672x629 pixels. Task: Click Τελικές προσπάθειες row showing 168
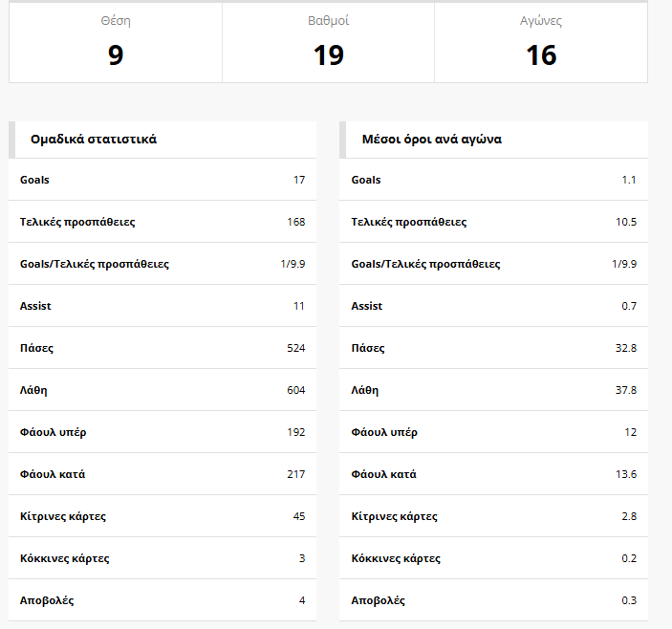[163, 222]
